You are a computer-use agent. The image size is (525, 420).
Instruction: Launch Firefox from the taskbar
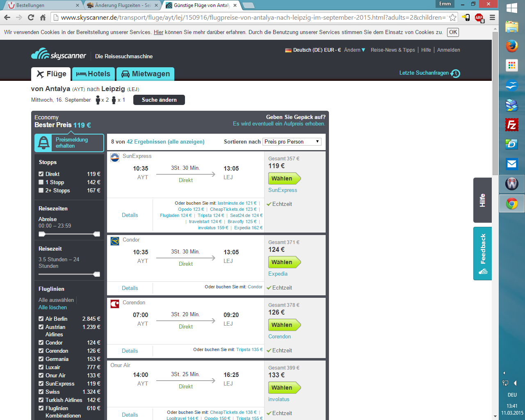click(x=511, y=46)
